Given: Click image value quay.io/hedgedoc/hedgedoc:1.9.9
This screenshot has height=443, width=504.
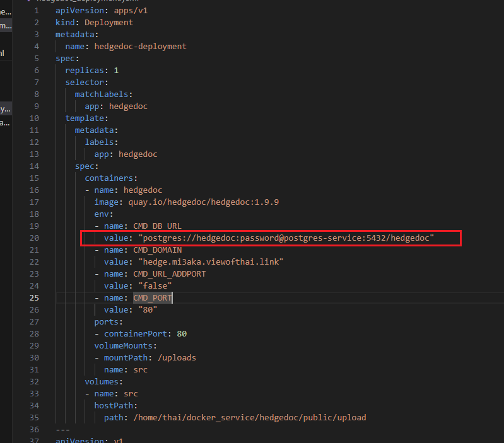Looking at the screenshot, I should [204, 202].
